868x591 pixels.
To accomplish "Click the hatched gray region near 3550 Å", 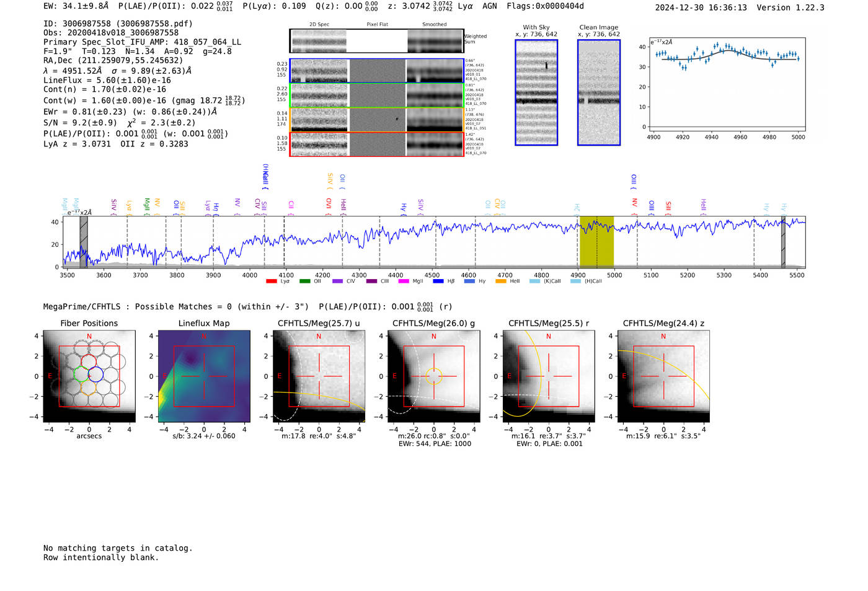I will [x=84, y=242].
